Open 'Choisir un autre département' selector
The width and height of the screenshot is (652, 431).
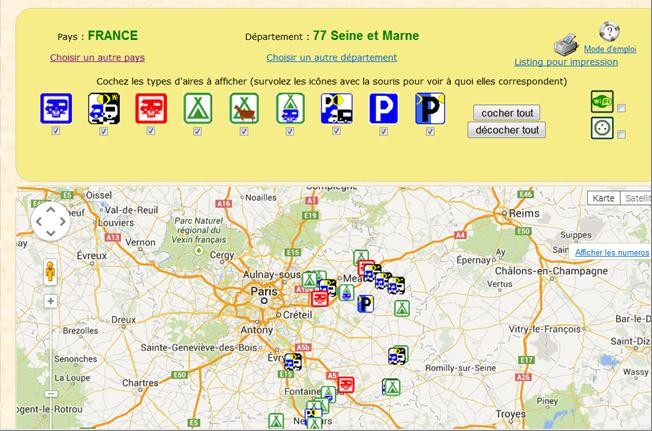[331, 58]
